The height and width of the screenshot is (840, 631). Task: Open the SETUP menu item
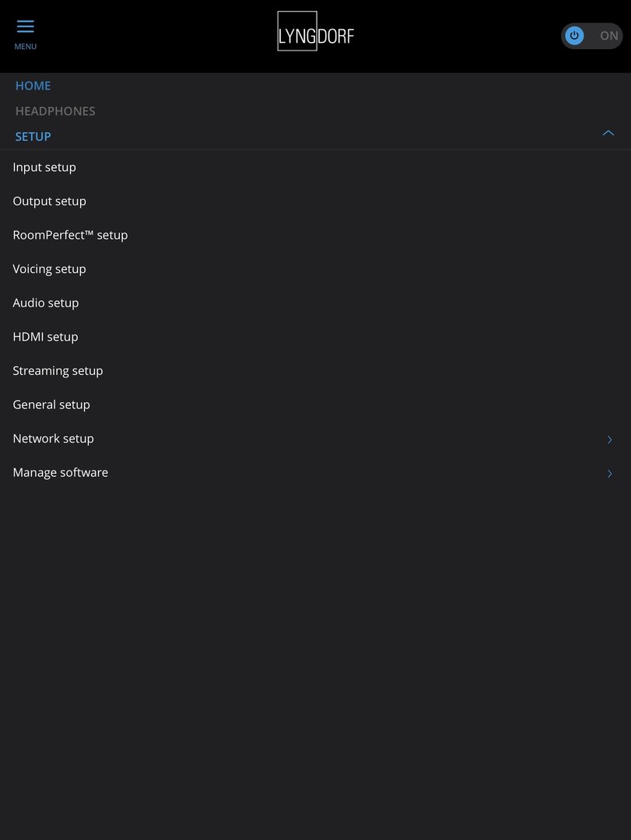[33, 136]
